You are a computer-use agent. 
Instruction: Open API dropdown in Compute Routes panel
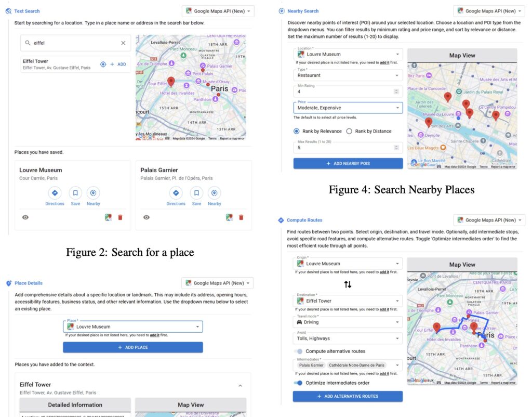click(489, 220)
